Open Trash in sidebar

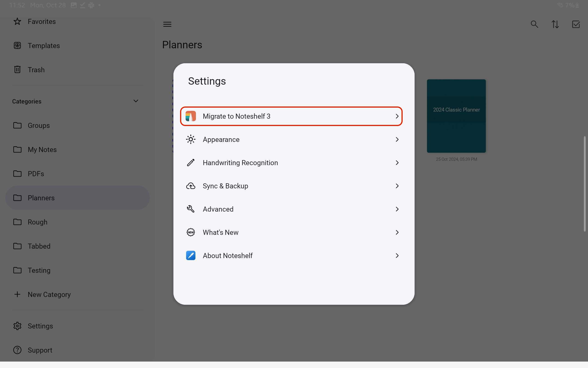77,70
